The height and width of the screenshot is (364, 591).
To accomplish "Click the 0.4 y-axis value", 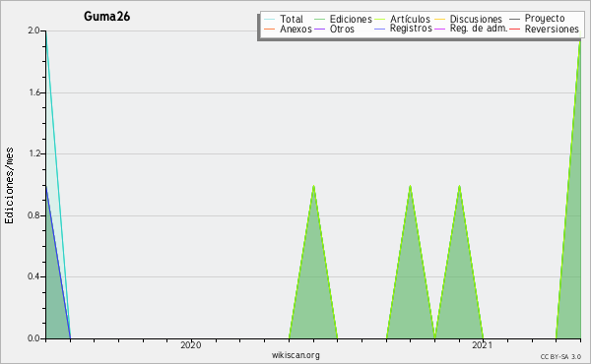I will (33, 276).
